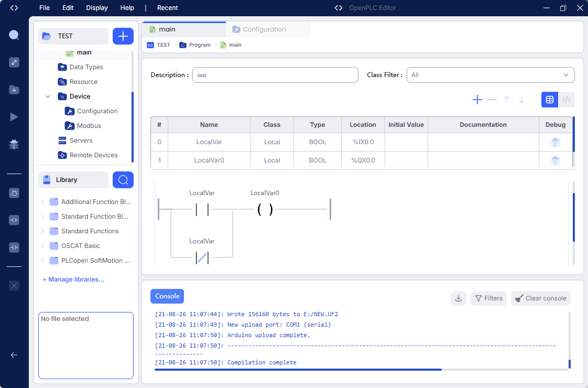Select Servers in project tree
This screenshot has height=388, width=588.
[81, 141]
